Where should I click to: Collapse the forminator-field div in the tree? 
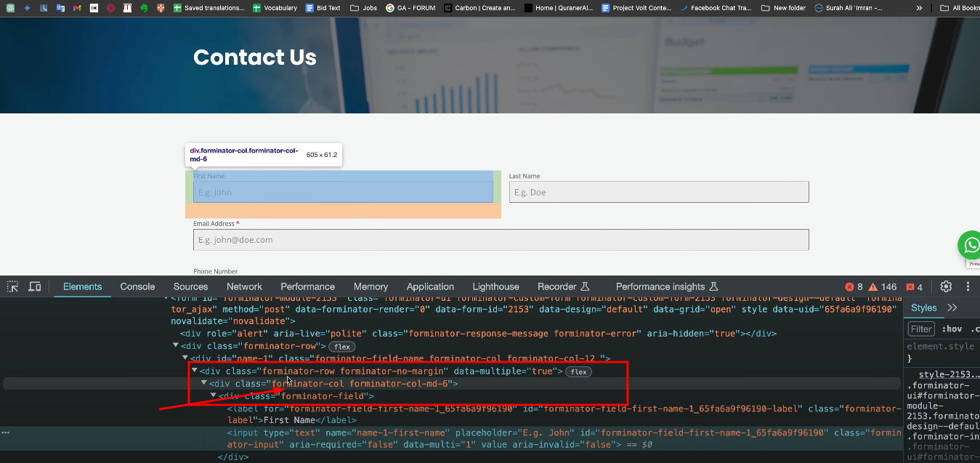coord(213,395)
